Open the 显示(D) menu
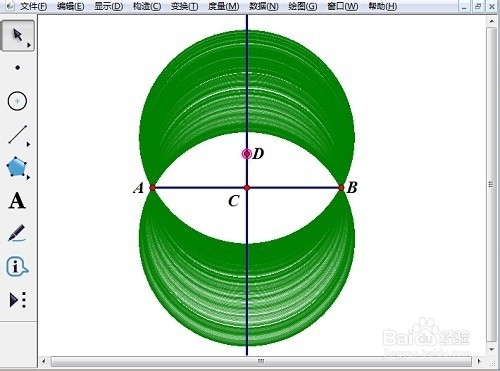The height and width of the screenshot is (371, 500). click(x=108, y=6)
